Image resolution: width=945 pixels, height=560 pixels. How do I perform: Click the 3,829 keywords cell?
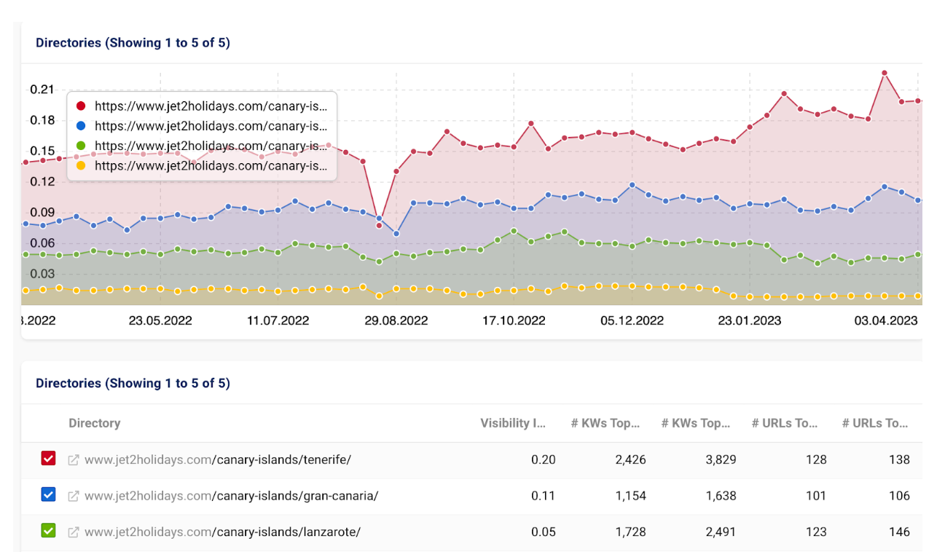721,460
